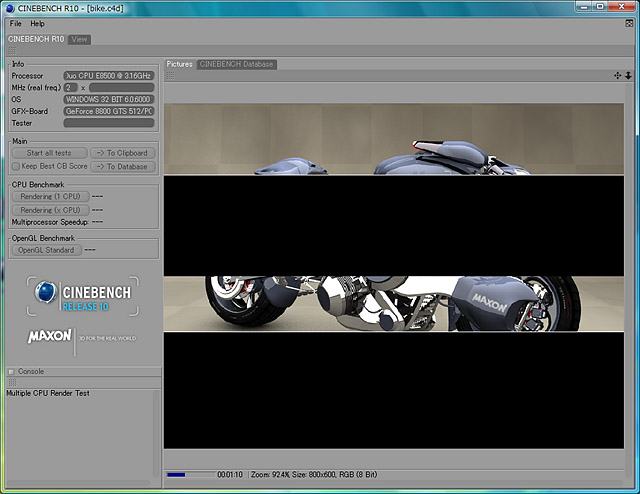Open the Help menu
This screenshot has height=494, width=640.
(x=38, y=24)
